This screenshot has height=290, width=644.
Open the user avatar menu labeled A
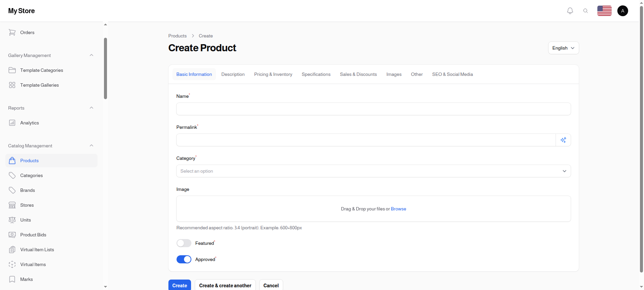click(623, 11)
